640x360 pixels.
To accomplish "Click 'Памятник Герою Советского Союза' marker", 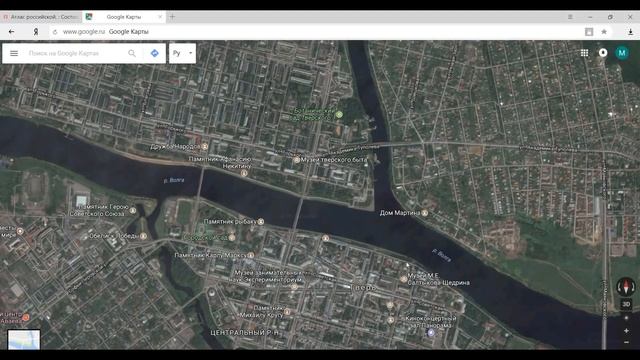I will pos(133,211).
